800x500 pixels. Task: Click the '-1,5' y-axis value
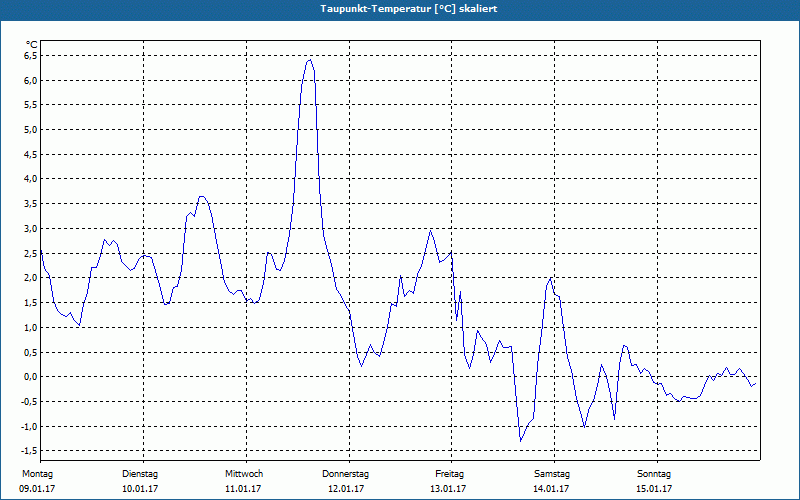(30, 451)
